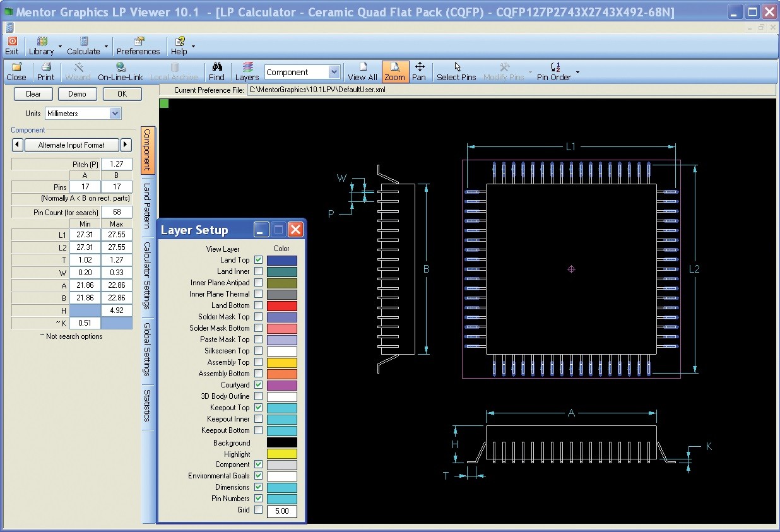Click the OK button
This screenshot has height=532, width=780.
pyautogui.click(x=122, y=94)
